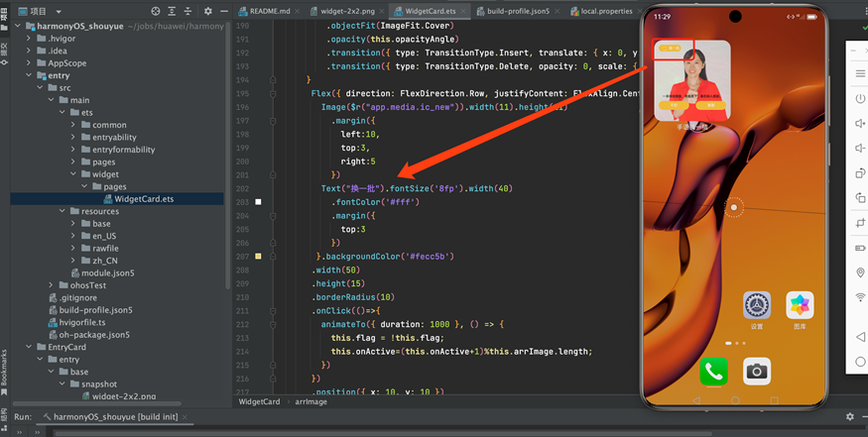Click first emulator rotate screen icon
The width and height of the screenshot is (868, 437).
point(860,172)
